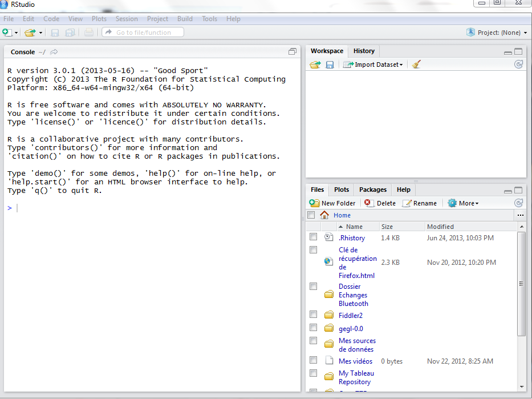Select the Mes vidéos checkbox

pos(314,360)
